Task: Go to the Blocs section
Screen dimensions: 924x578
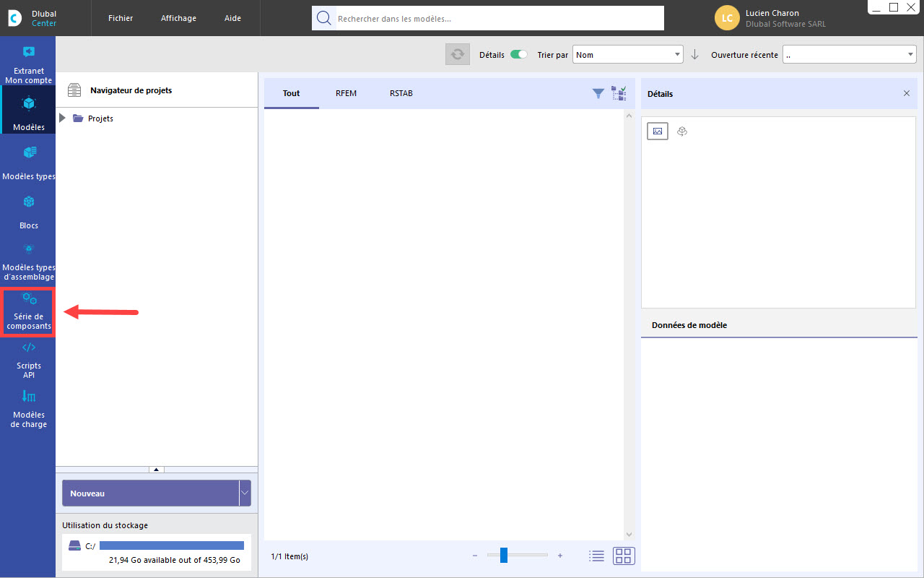Action: (x=28, y=211)
